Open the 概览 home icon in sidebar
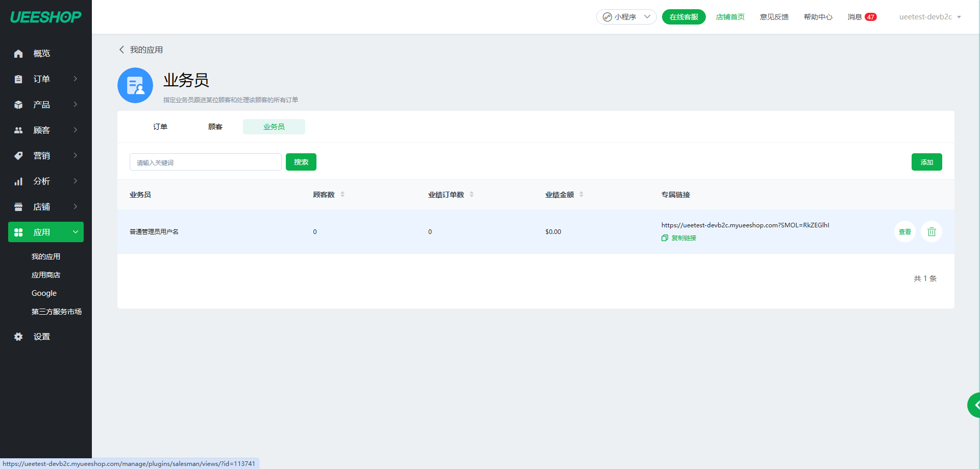Screen dimensions: 980x469 [18, 54]
